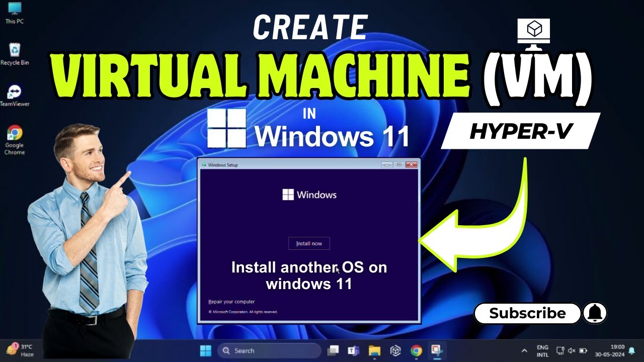Open the weather widget showing 31°C Haze
This screenshot has width=644, height=362.
20,350
